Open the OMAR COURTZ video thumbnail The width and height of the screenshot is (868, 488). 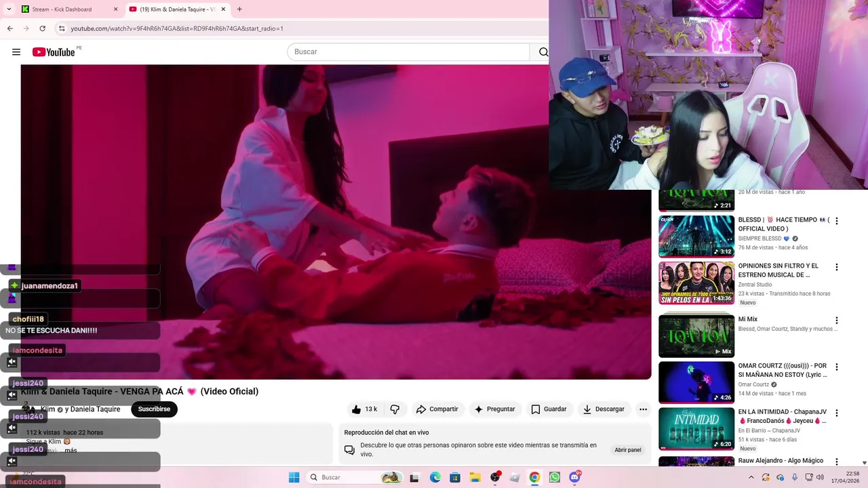(x=696, y=382)
